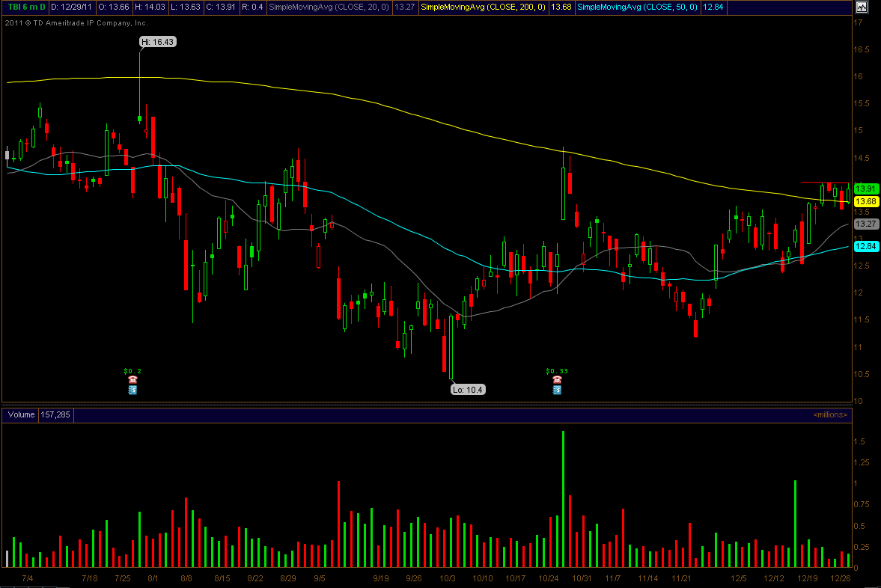Screen dimensions: 881x588
Task: Click the green 13.91 last-price axis tag
Action: click(x=866, y=189)
